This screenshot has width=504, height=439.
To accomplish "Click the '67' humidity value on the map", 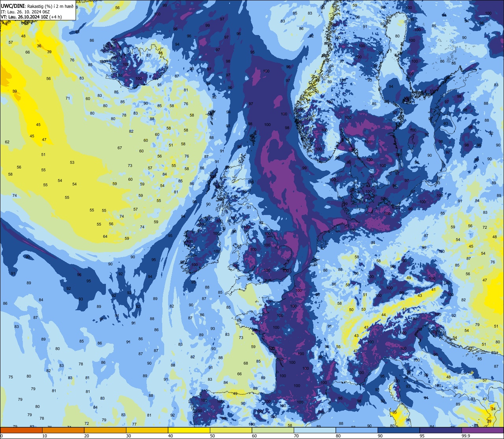I will (120, 148).
